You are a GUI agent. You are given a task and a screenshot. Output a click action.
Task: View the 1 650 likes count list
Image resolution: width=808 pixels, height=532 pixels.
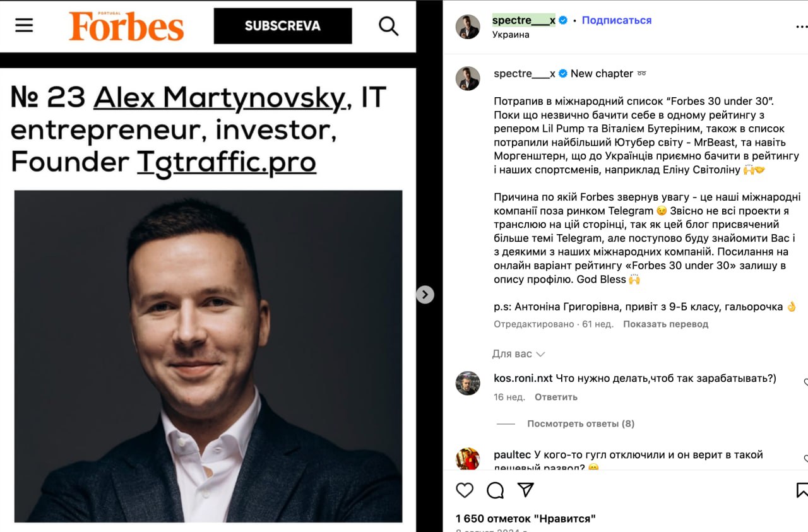[x=526, y=519]
